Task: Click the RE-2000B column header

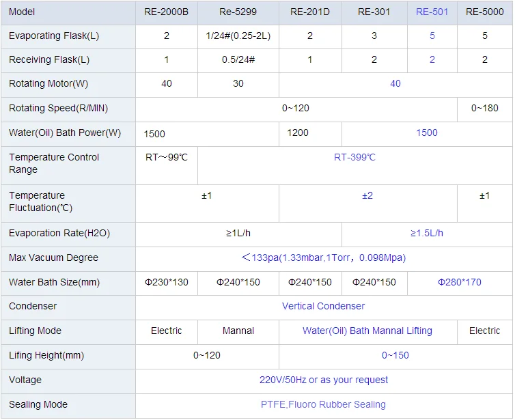Action: point(167,12)
